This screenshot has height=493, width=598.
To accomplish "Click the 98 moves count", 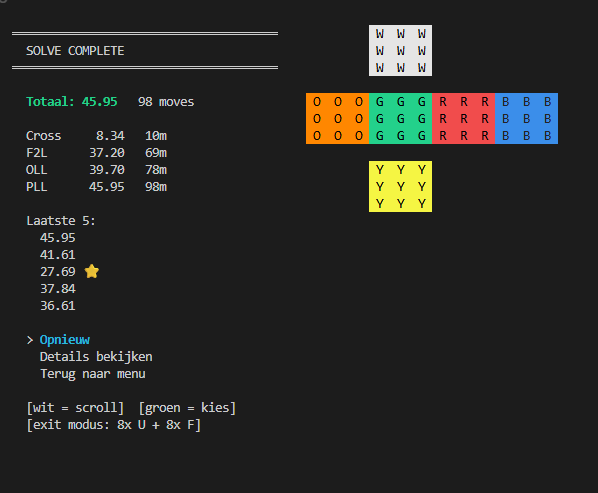I will click(x=166, y=102).
